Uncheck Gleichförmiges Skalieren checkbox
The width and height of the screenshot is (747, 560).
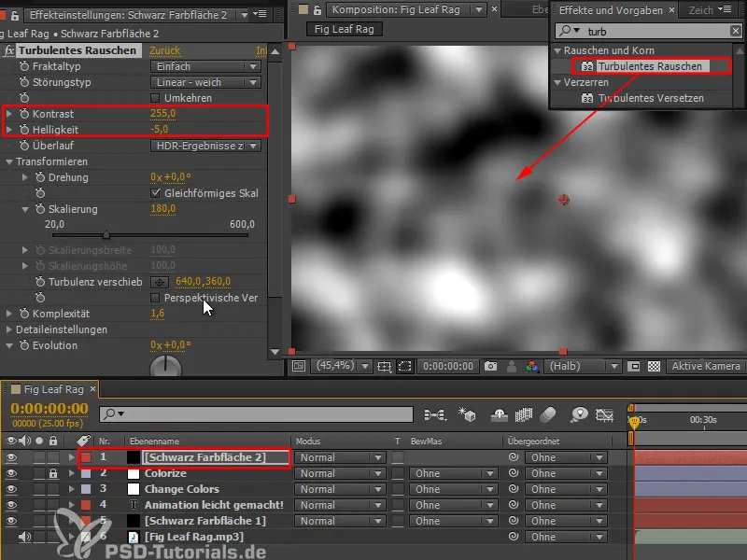pos(155,193)
